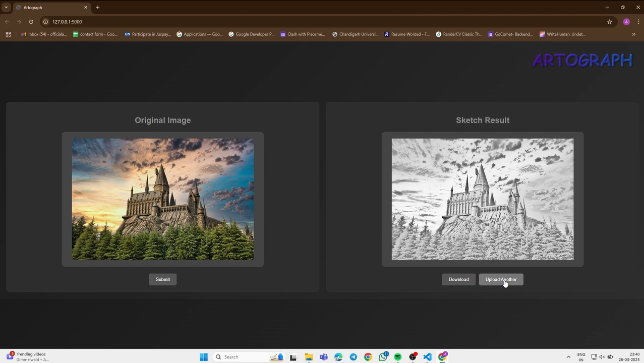The width and height of the screenshot is (644, 363).
Task: Open the WriteHuman bookmark
Action: (563, 34)
